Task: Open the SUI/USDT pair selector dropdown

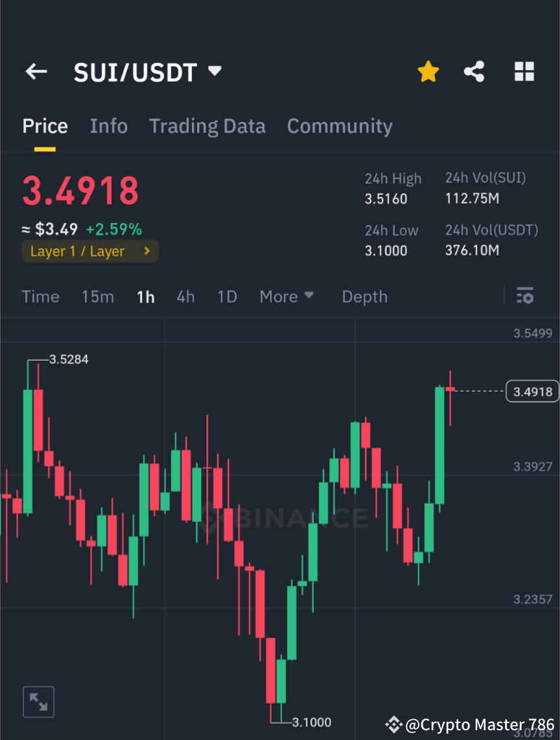Action: point(214,72)
